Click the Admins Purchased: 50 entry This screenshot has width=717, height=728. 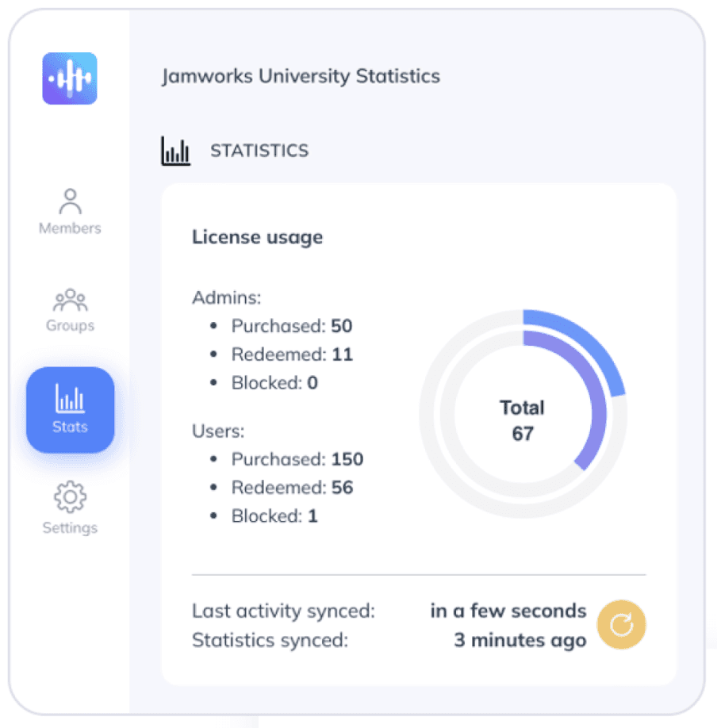(x=292, y=326)
